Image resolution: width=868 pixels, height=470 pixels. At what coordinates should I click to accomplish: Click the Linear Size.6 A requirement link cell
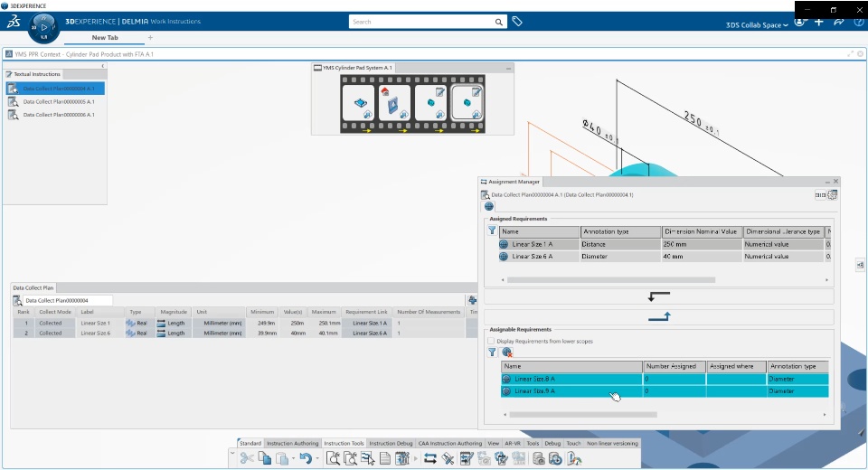point(369,334)
